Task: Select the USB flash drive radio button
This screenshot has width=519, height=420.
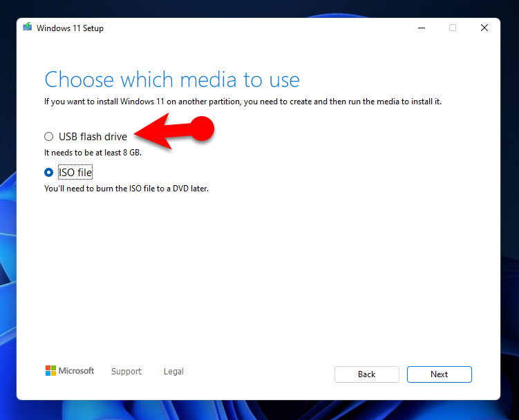Action: click(48, 136)
